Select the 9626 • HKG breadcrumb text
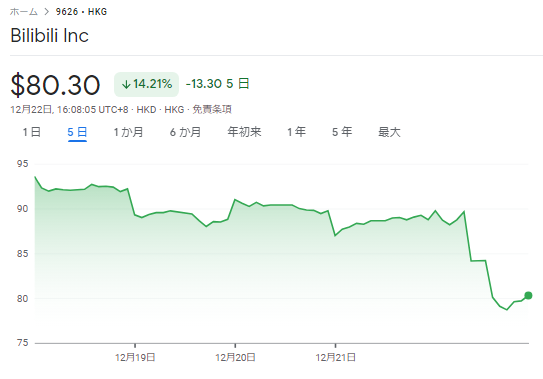Viewport: 543px width, 379px height. pyautogui.click(x=81, y=12)
